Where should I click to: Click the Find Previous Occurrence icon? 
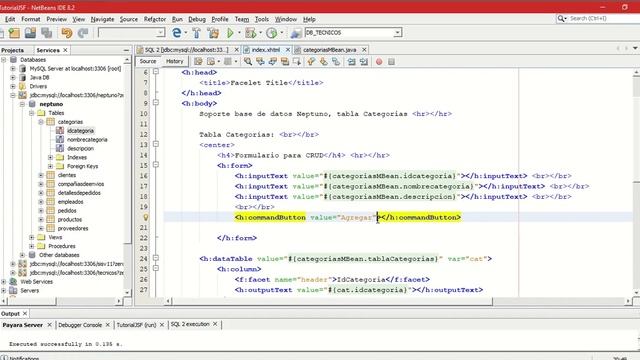[260, 62]
